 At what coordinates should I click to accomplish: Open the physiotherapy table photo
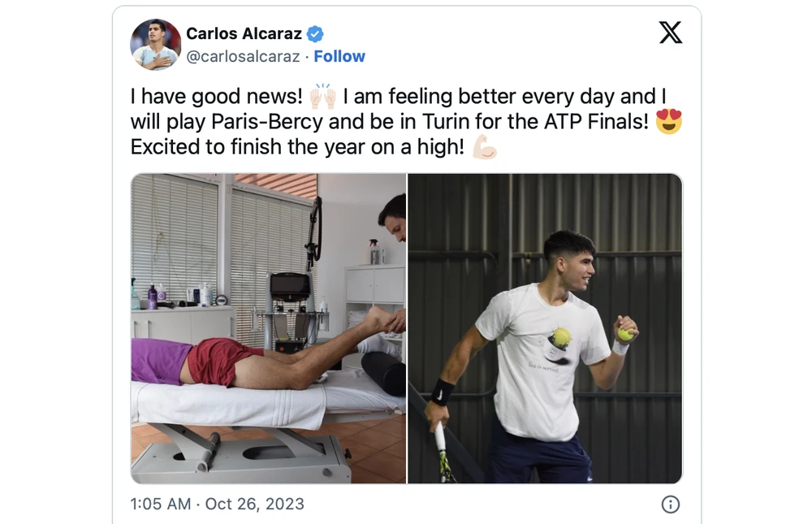click(x=268, y=328)
